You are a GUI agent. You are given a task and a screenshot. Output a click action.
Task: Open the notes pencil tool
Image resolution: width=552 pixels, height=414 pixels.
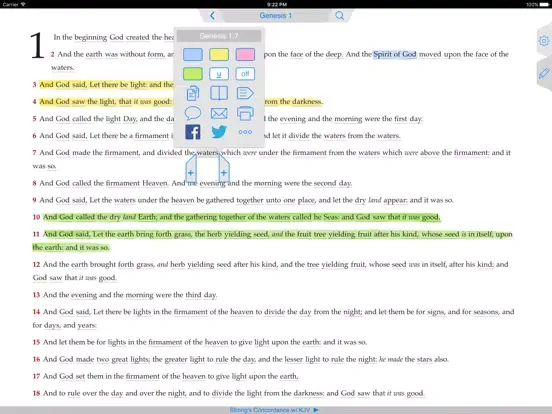pos(544,73)
